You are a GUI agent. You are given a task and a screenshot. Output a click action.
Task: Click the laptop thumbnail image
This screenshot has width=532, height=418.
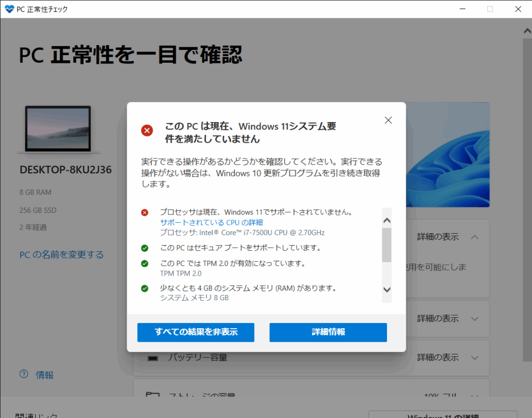click(x=58, y=129)
